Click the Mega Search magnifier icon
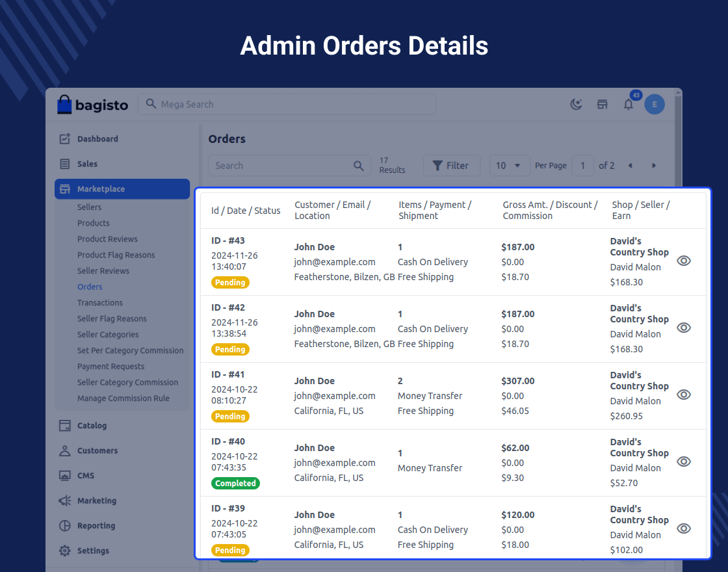728x572 pixels. [151, 103]
